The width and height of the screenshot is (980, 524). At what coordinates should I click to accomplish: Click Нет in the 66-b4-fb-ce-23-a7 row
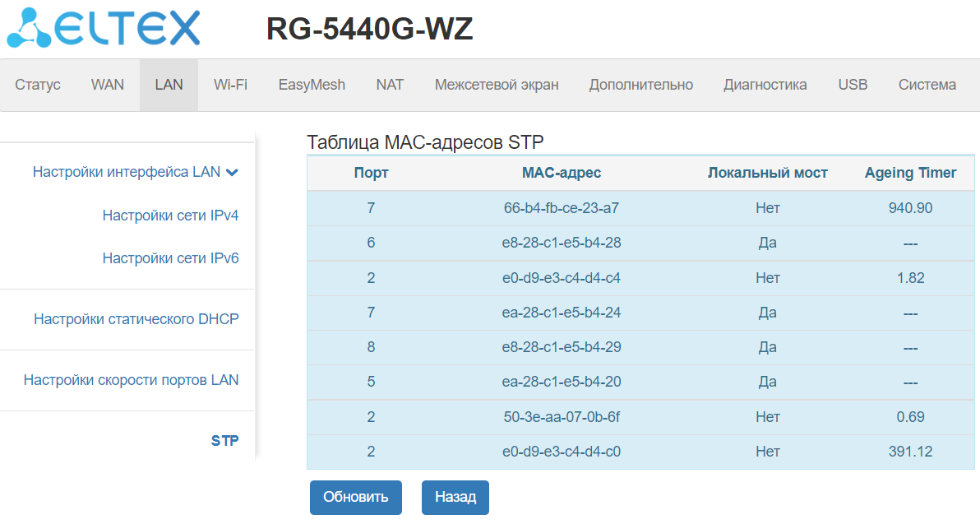(x=768, y=208)
